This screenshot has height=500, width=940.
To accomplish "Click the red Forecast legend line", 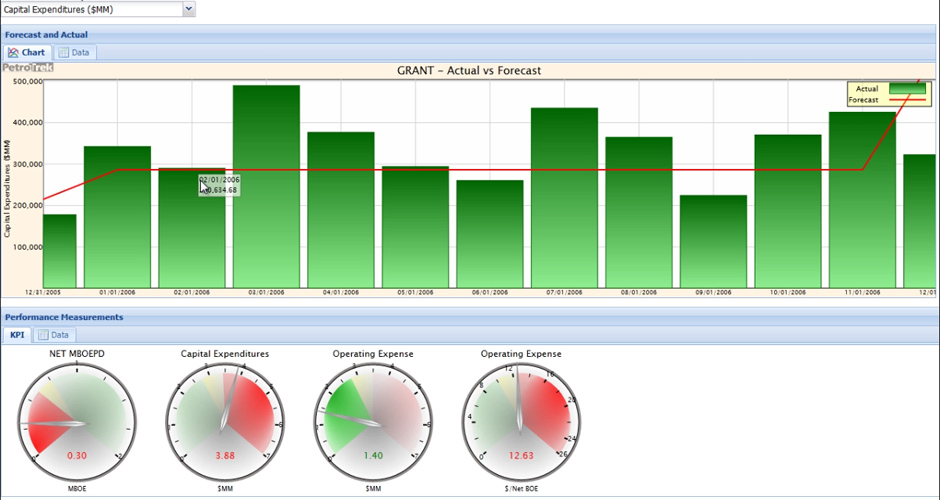I will [907, 100].
